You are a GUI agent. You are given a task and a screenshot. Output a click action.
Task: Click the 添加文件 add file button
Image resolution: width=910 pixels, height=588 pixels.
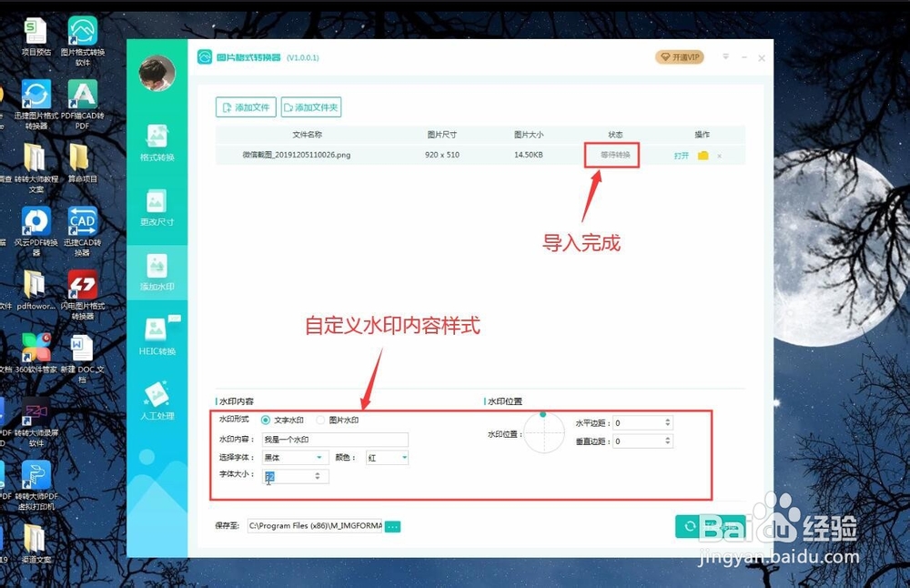246,106
